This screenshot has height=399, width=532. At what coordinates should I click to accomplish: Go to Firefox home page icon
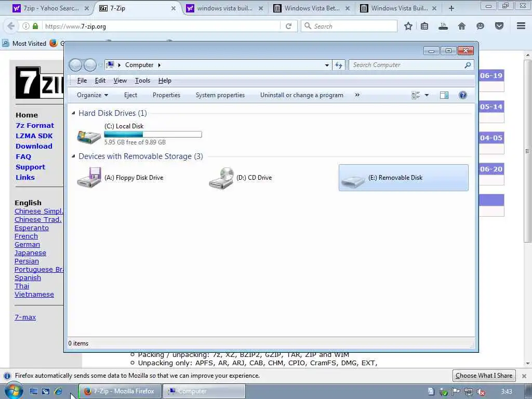tap(461, 26)
